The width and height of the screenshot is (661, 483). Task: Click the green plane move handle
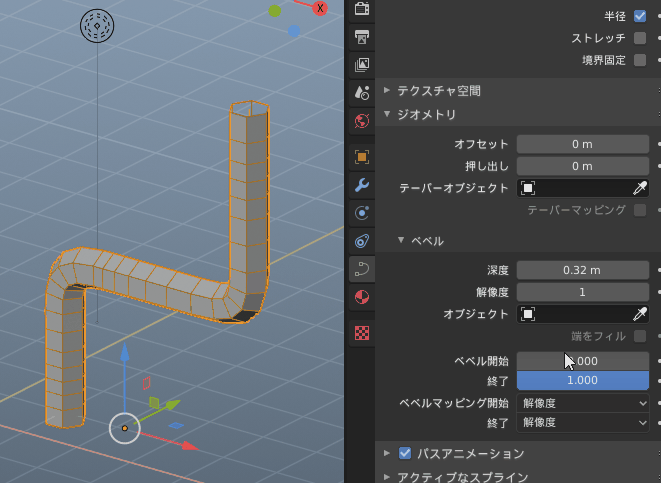coord(154,402)
